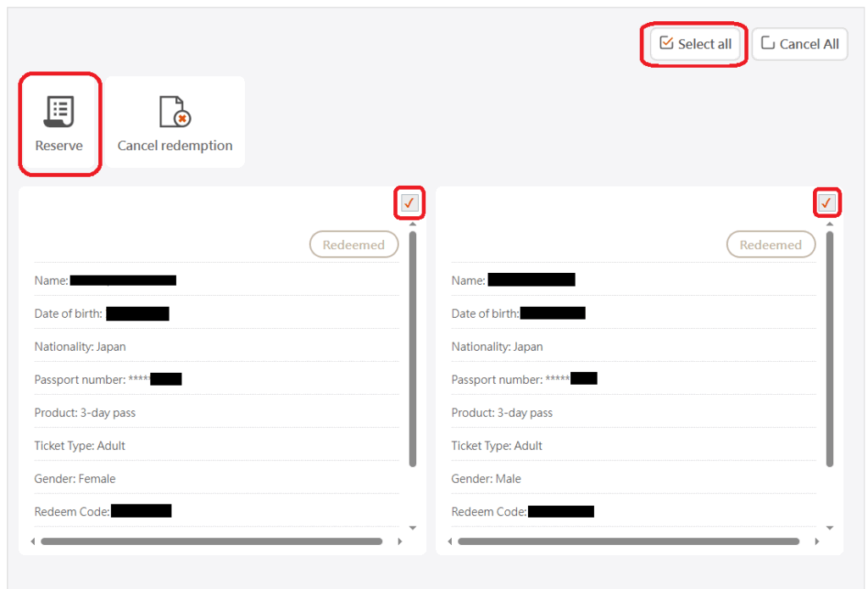This screenshot has height=589, width=868.
Task: Click the up arrow of left card's vertical scrollbar
Action: point(413,224)
